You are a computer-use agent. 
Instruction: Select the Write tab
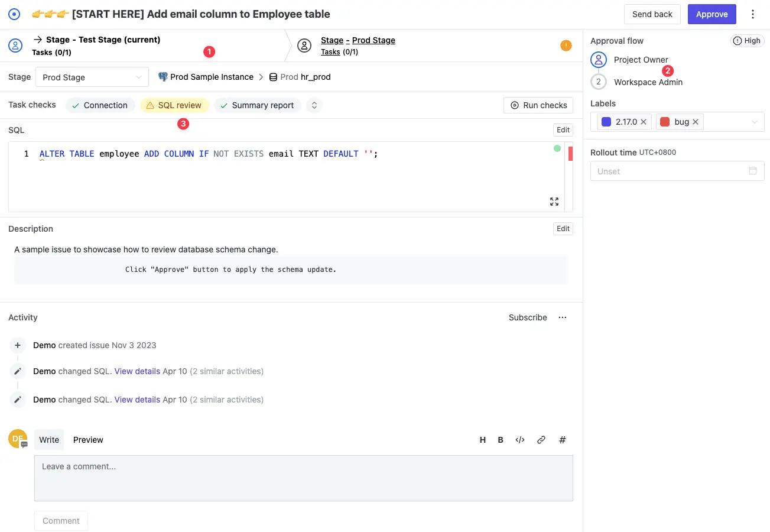click(49, 440)
